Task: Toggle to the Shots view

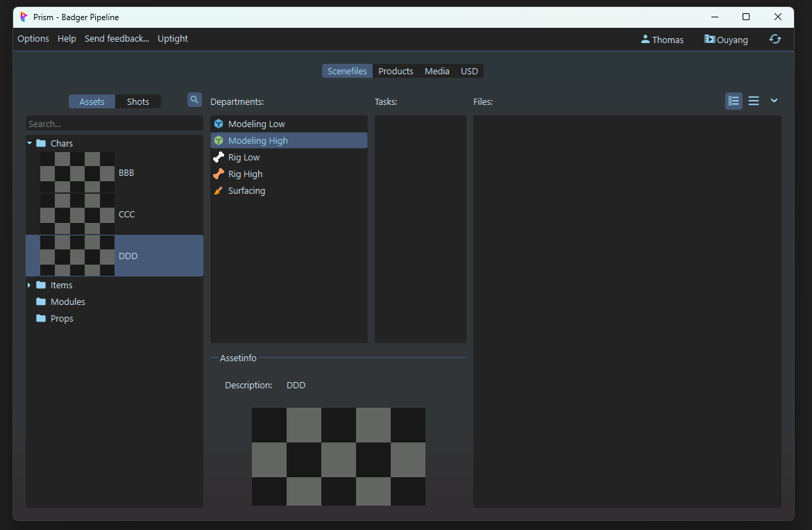Action: [x=137, y=101]
